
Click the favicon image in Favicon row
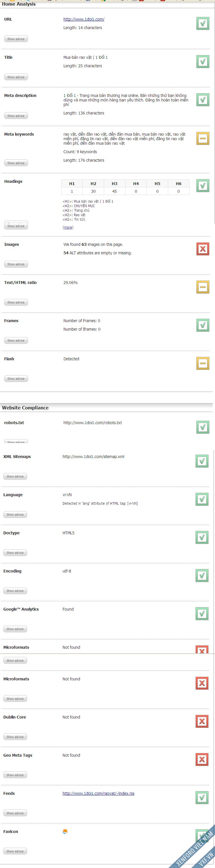pyautogui.click(x=65, y=832)
